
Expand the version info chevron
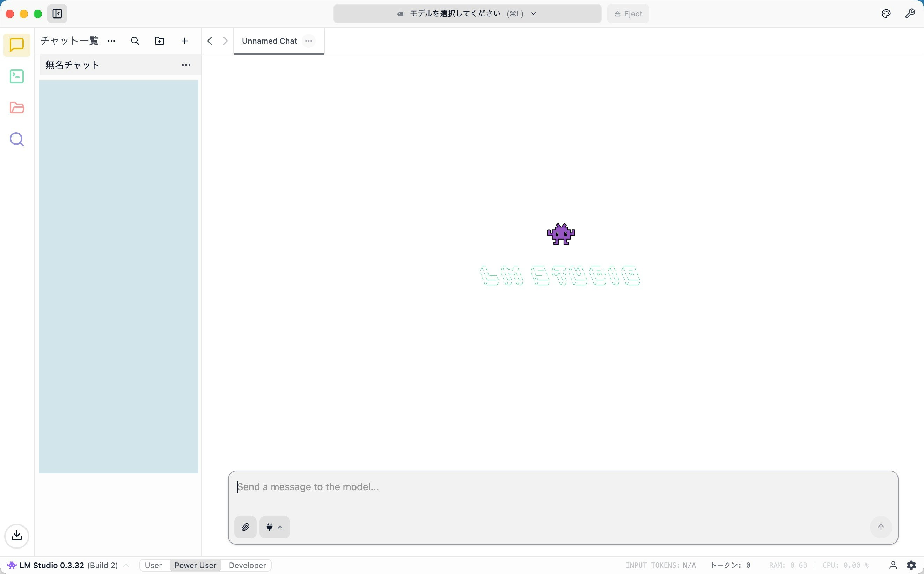(126, 565)
